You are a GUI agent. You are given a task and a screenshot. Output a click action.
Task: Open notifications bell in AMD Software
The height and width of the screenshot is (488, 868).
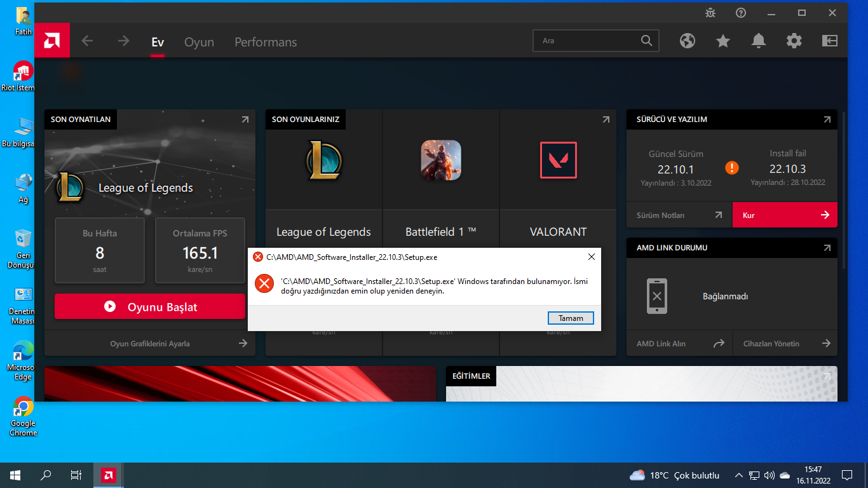(x=759, y=41)
